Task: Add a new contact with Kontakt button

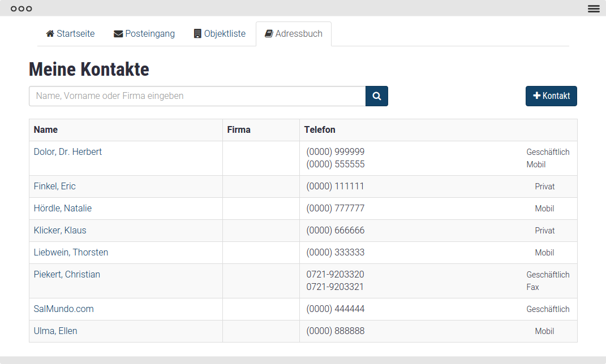Action: (x=551, y=96)
